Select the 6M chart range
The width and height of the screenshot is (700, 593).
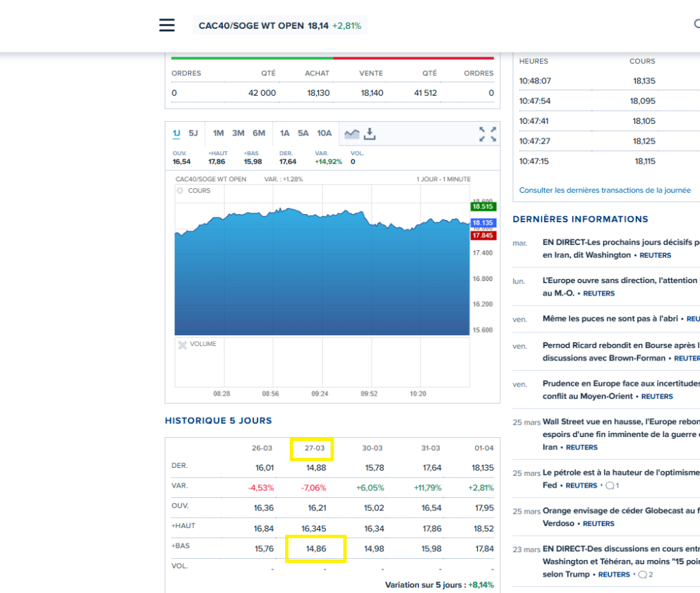(258, 133)
